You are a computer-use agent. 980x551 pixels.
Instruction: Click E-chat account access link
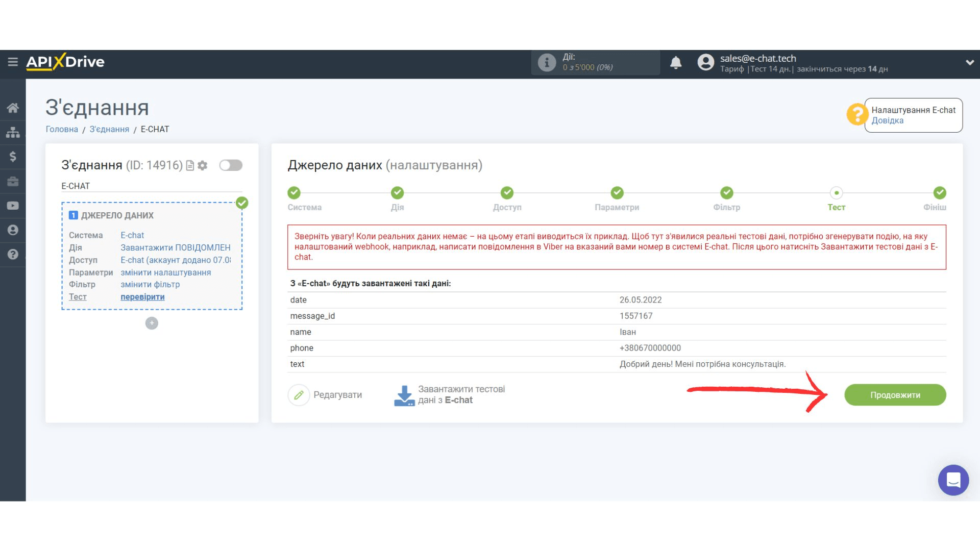(175, 260)
